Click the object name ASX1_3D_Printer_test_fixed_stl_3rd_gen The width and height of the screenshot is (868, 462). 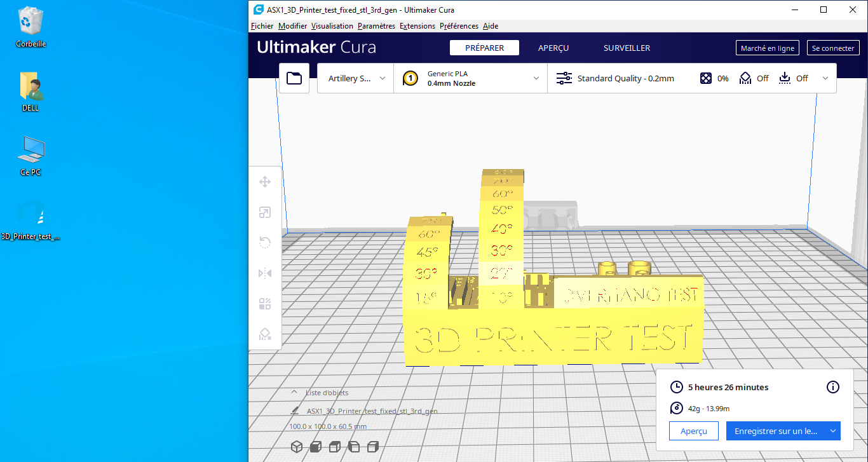click(372, 411)
